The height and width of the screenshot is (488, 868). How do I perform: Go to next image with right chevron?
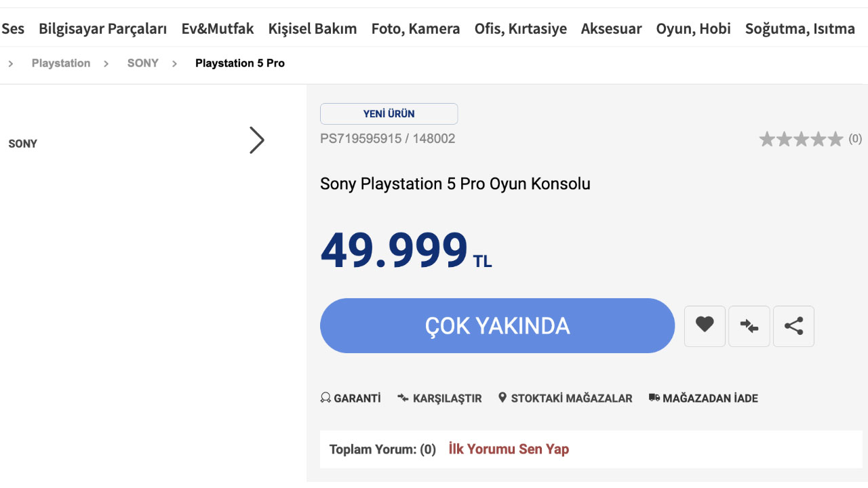tap(257, 140)
